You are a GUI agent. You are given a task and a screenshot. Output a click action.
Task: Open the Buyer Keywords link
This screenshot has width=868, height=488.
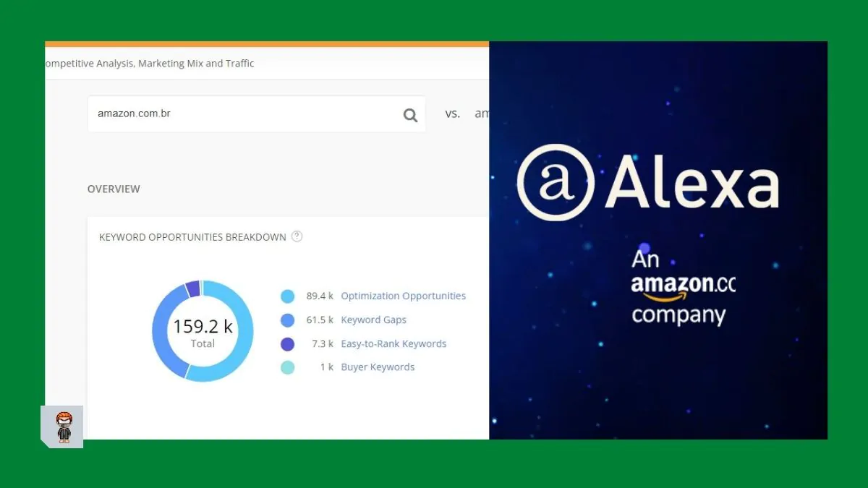(378, 367)
